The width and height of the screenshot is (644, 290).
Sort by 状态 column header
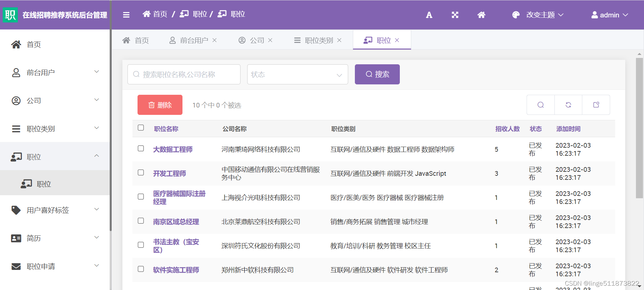(x=536, y=129)
